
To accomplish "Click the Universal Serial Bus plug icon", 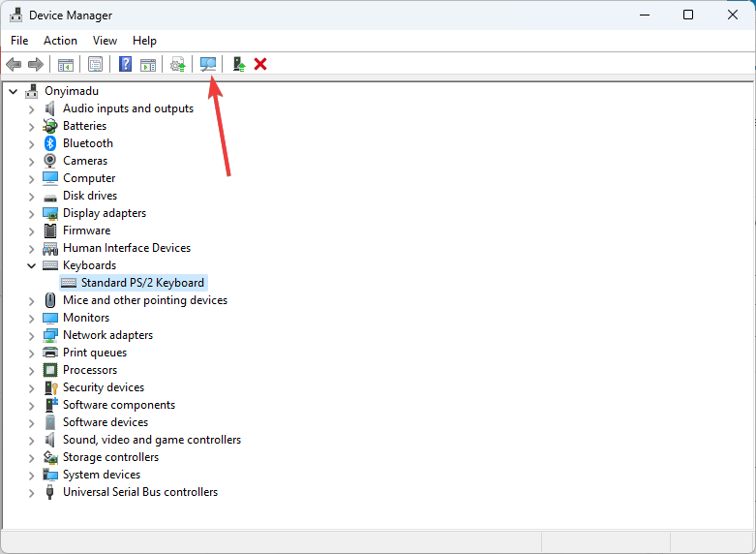I will pos(49,492).
